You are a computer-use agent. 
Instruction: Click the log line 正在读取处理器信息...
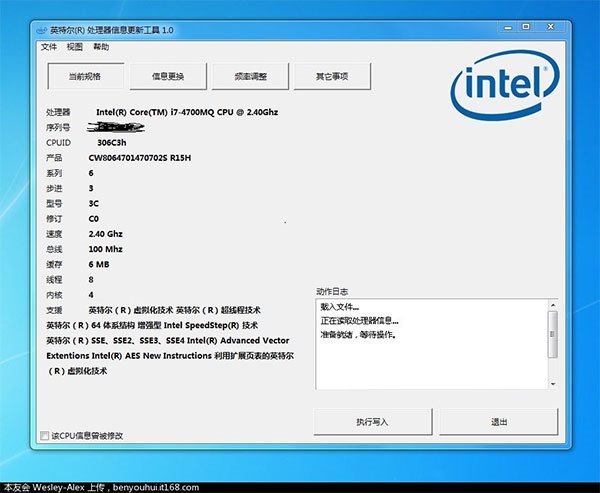pos(359,321)
